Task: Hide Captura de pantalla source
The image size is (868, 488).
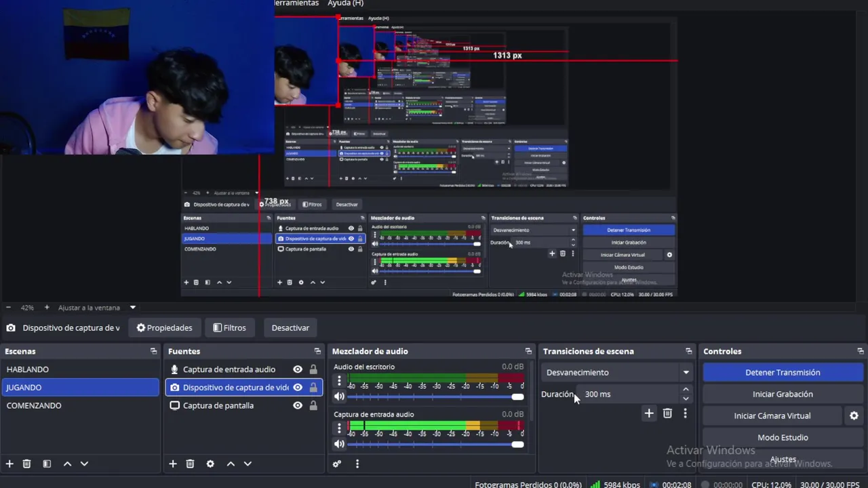Action: click(298, 405)
